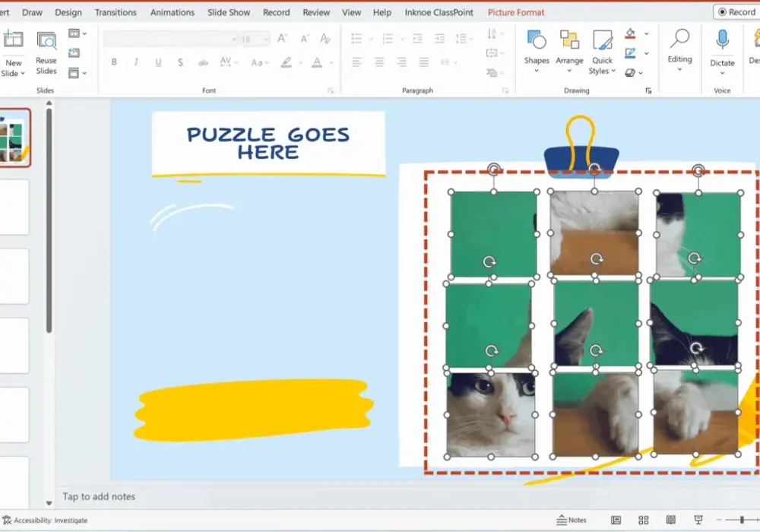
Task: Open Character Spacing options
Action: [x=229, y=62]
